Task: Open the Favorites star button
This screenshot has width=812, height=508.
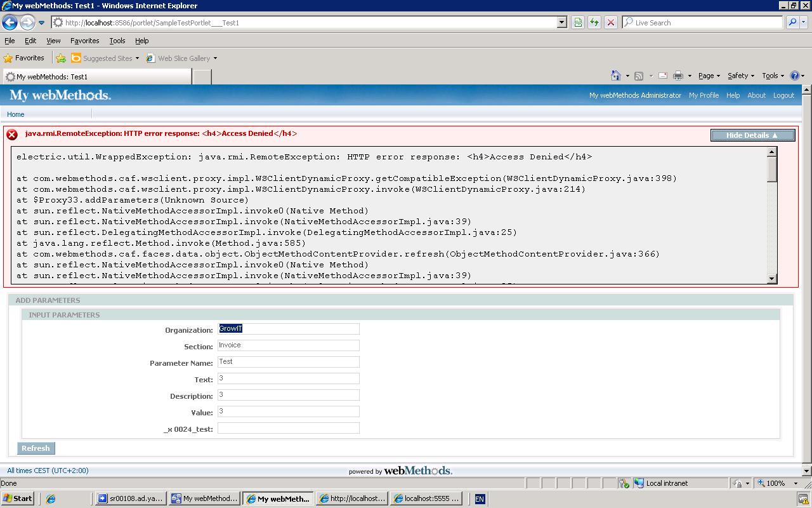Action: click(24, 58)
